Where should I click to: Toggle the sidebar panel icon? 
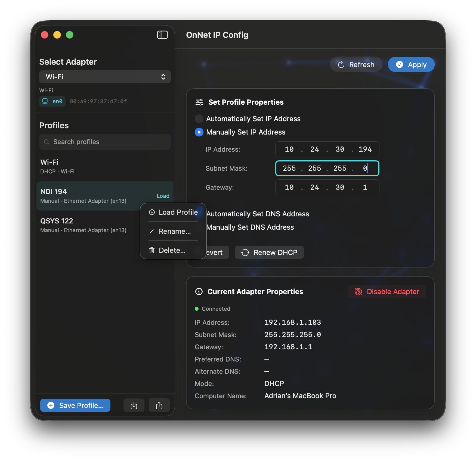coord(162,35)
